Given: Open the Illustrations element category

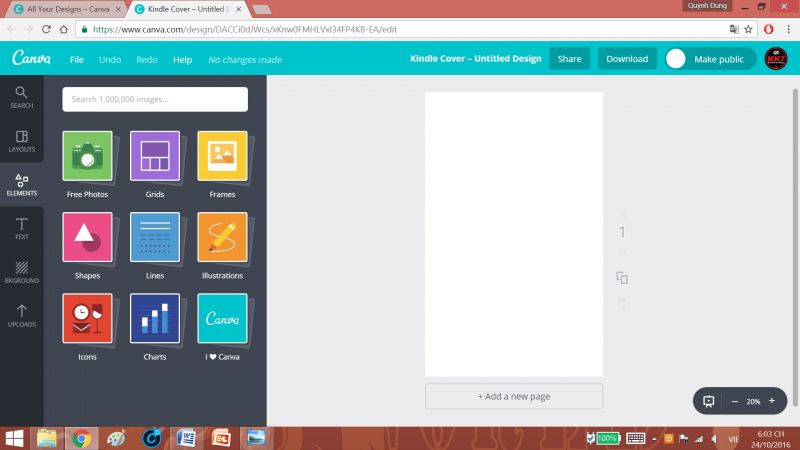Looking at the screenshot, I should (222, 238).
